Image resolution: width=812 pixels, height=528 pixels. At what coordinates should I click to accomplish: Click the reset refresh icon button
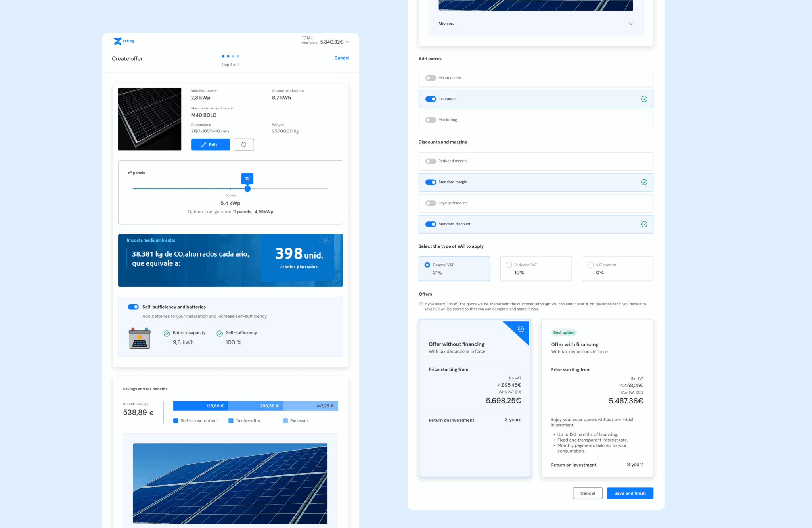coord(243,145)
